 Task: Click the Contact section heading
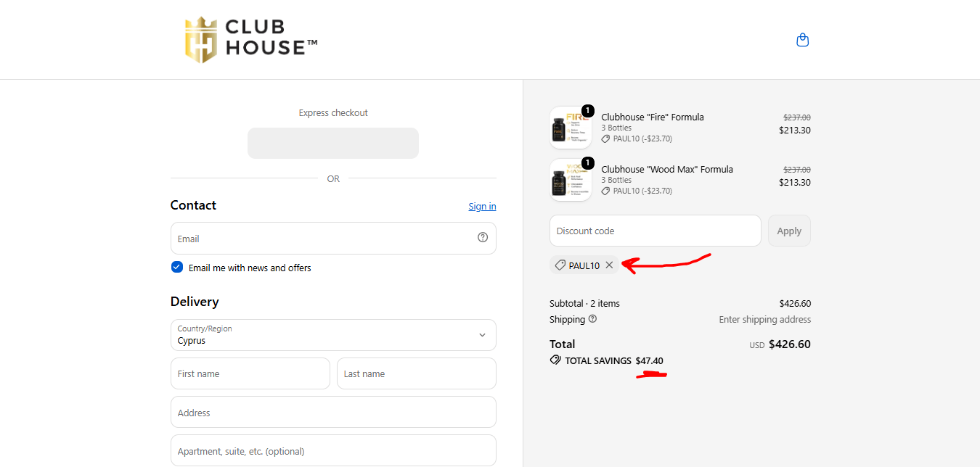coord(193,205)
